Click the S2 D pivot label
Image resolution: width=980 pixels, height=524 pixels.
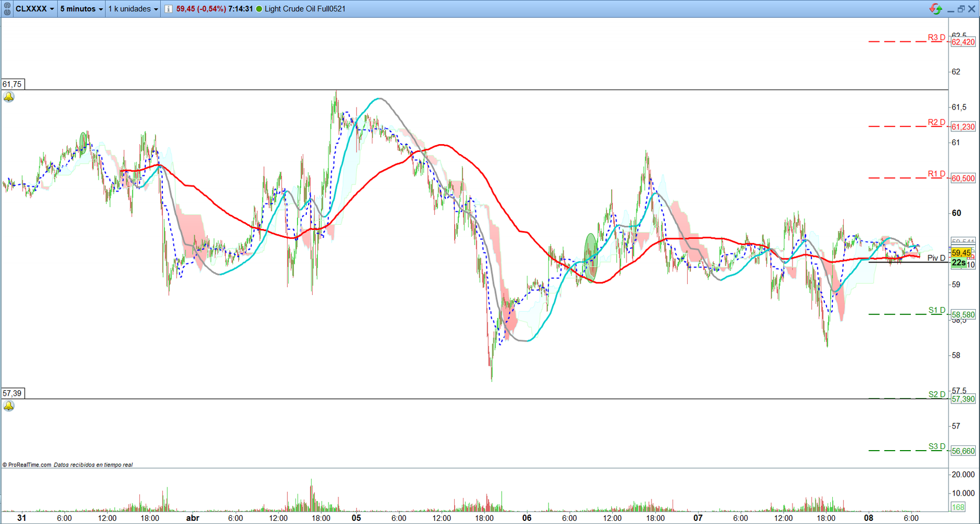(937, 395)
